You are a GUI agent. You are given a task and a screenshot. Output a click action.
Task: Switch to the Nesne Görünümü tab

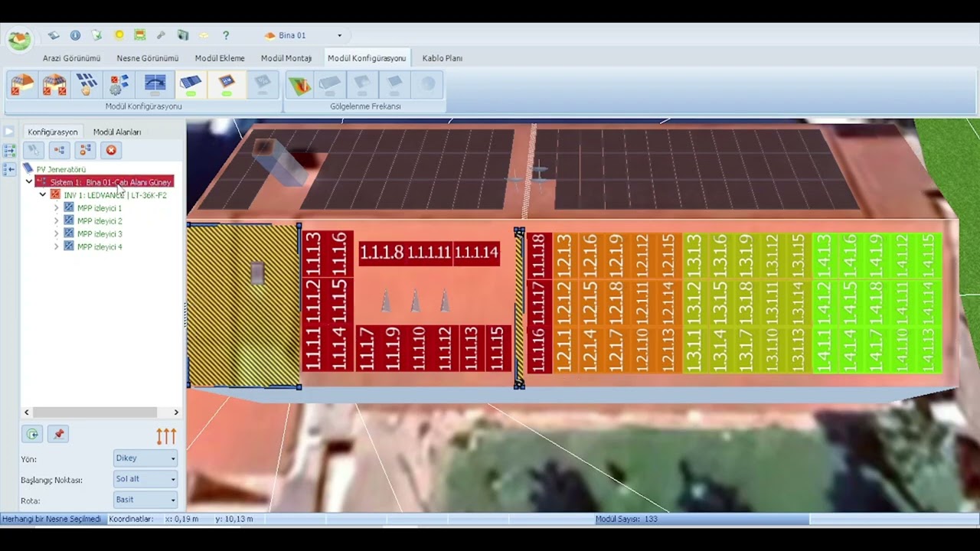[148, 58]
